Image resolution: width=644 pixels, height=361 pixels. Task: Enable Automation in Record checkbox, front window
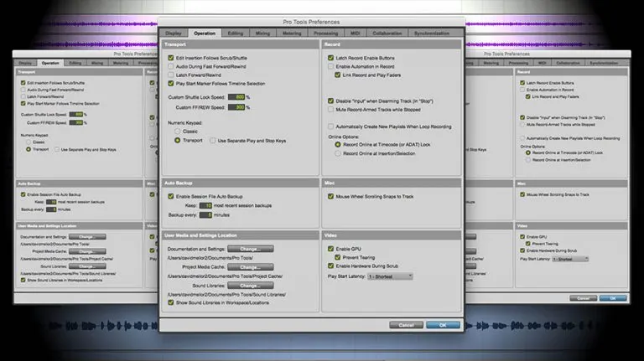330,66
